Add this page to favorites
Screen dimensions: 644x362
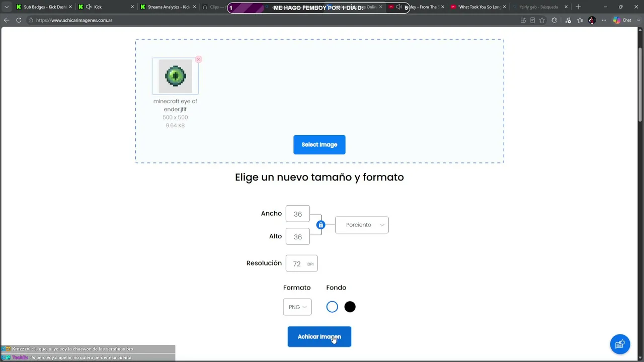542,20
